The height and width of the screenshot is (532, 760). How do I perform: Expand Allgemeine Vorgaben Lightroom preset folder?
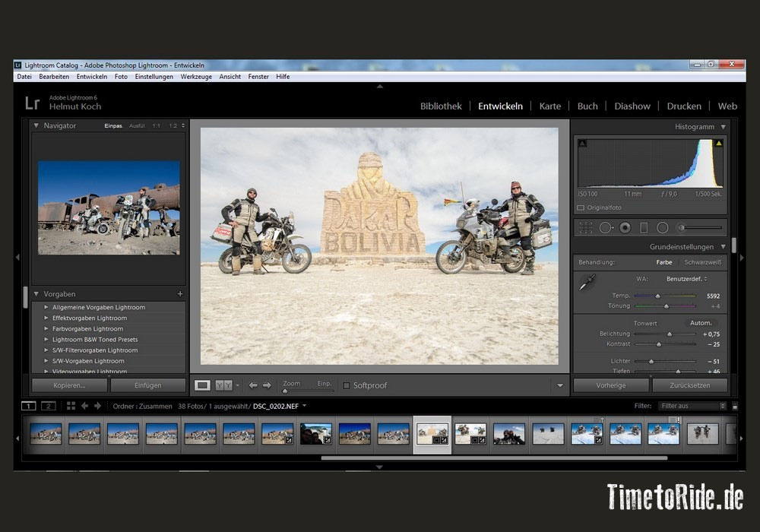click(46, 307)
